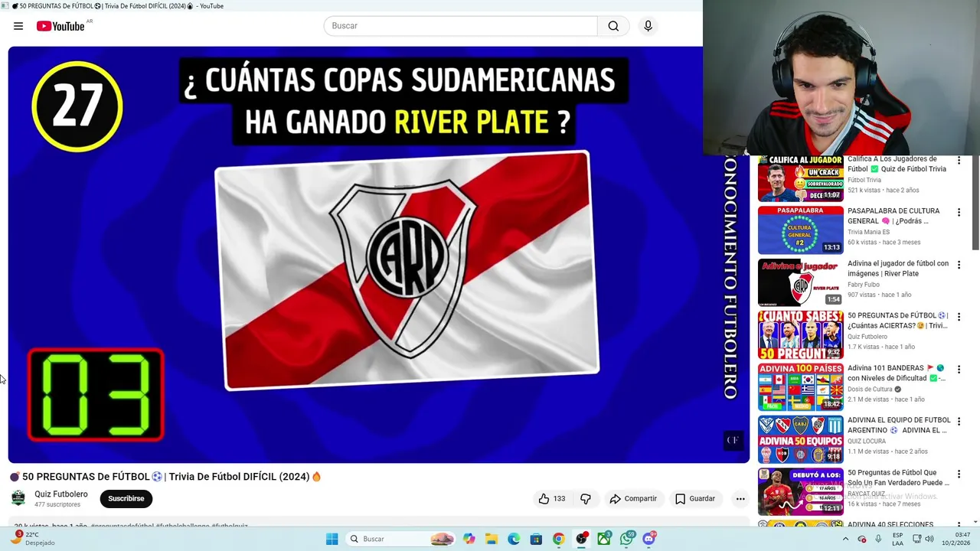The height and width of the screenshot is (551, 980).
Task: Click the Fútbol Trivia channel name
Action: pyautogui.click(x=864, y=180)
